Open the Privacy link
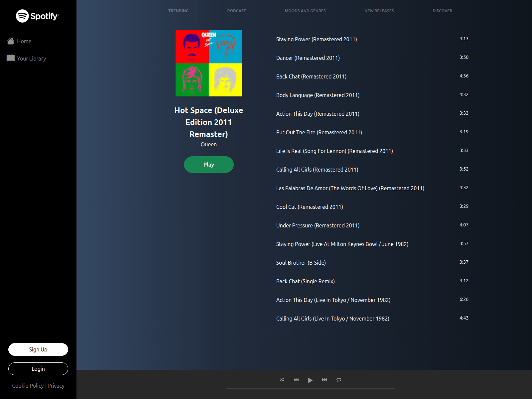The height and width of the screenshot is (399, 532). [56, 386]
